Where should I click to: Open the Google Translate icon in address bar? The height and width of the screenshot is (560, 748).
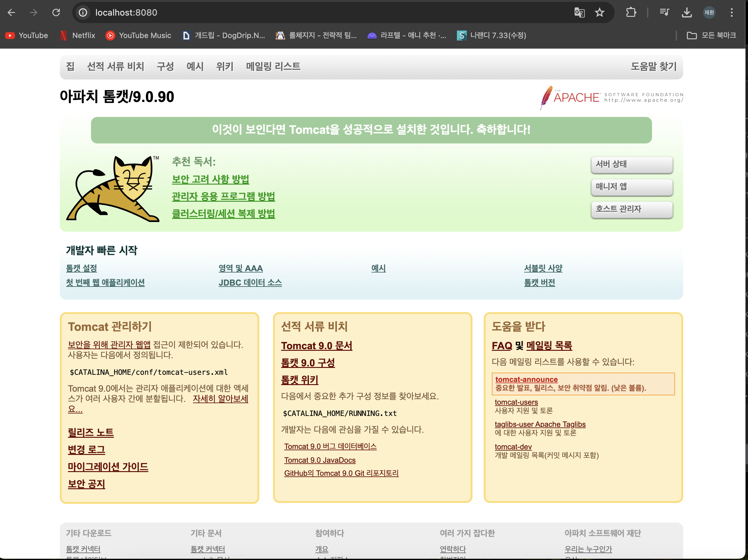[579, 12]
